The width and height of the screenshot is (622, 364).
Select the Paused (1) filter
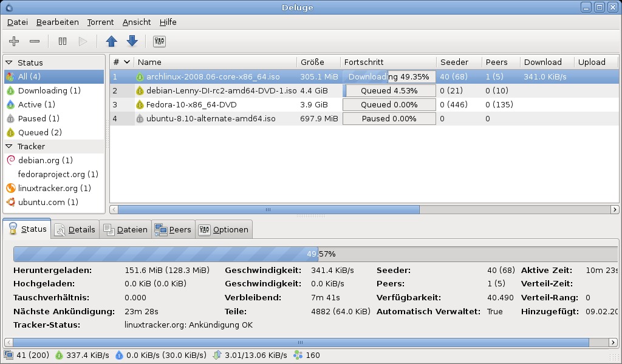[54, 118]
